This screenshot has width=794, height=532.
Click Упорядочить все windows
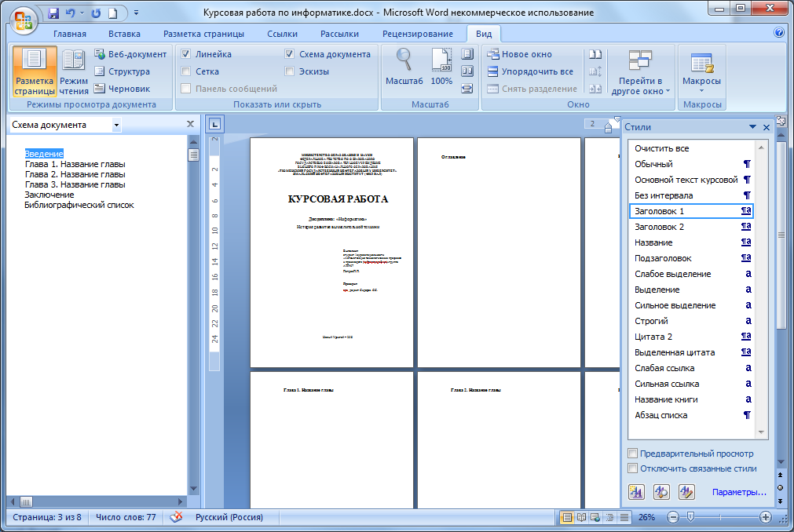tap(530, 71)
